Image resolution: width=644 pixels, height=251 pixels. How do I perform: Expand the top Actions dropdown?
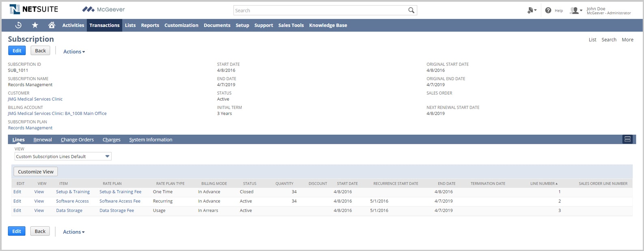click(74, 52)
